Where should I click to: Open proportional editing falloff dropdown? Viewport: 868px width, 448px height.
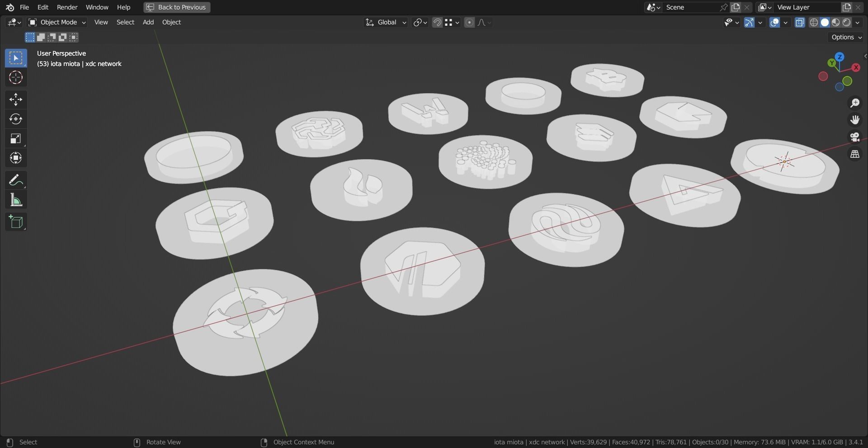[484, 22]
